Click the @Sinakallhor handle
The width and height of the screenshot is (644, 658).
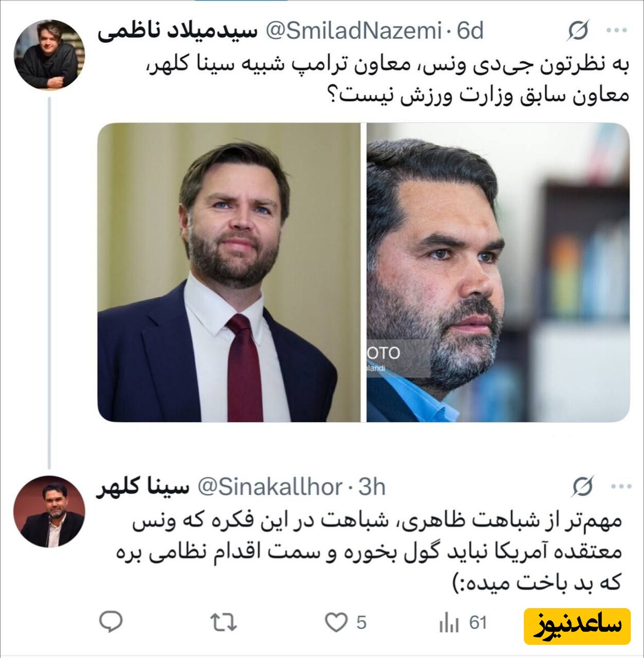point(270,486)
